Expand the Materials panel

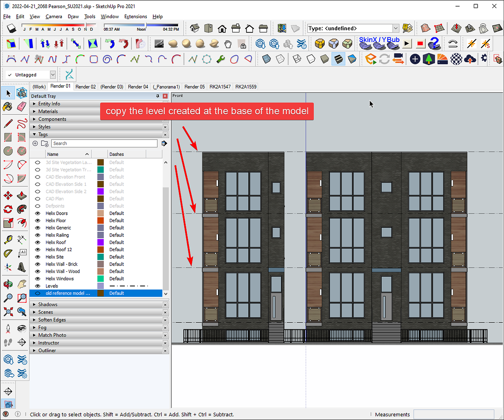[x=34, y=111]
